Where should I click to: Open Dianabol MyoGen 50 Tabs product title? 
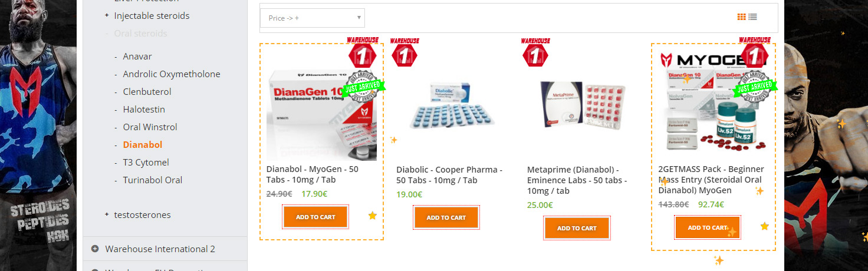[313, 174]
